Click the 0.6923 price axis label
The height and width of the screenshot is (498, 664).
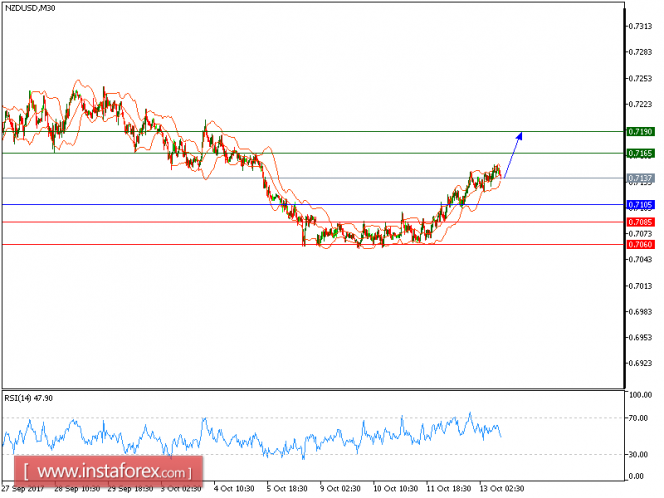pos(640,364)
